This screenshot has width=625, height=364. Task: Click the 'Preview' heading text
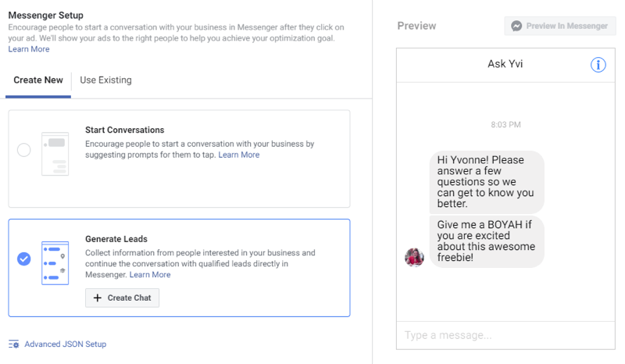(x=416, y=26)
